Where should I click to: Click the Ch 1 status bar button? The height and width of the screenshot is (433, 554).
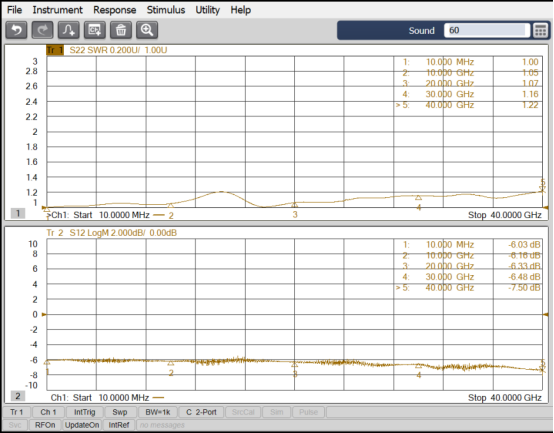48,412
